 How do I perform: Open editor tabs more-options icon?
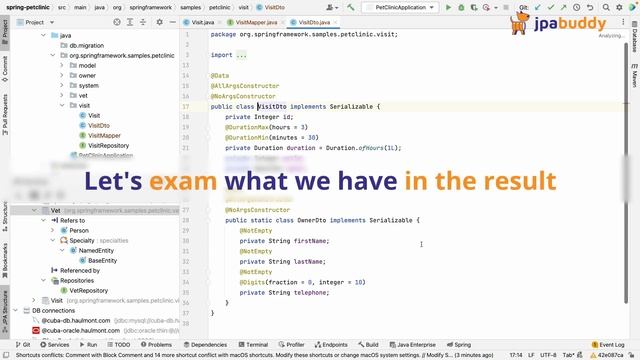[x=623, y=22]
